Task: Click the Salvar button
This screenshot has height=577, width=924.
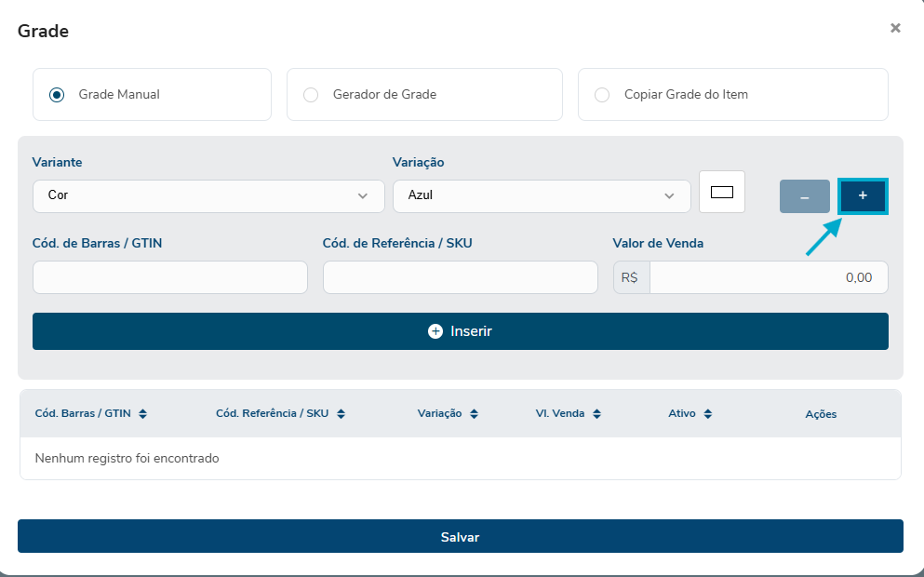Action: click(x=460, y=537)
